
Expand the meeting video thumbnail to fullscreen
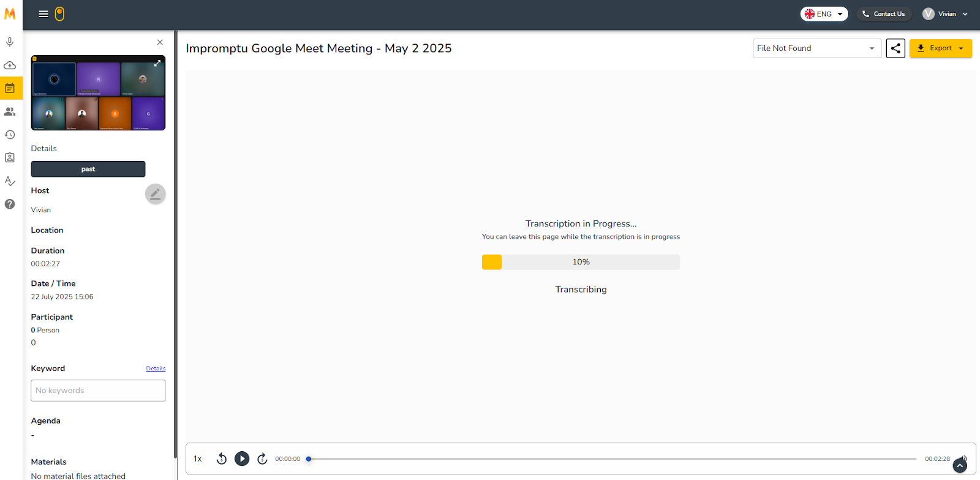click(157, 63)
